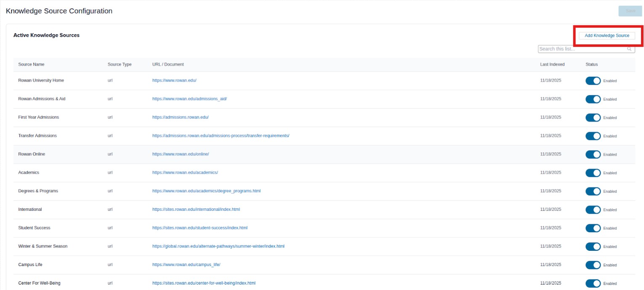Disable the Center For Well-Being source
644x290 pixels.
click(593, 283)
